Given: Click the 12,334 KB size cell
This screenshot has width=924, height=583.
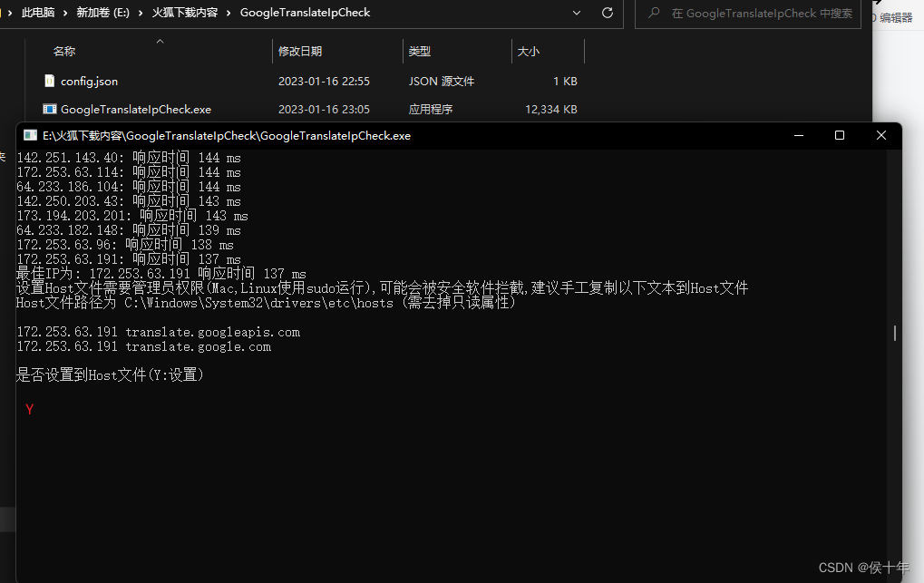Looking at the screenshot, I should 551,110.
